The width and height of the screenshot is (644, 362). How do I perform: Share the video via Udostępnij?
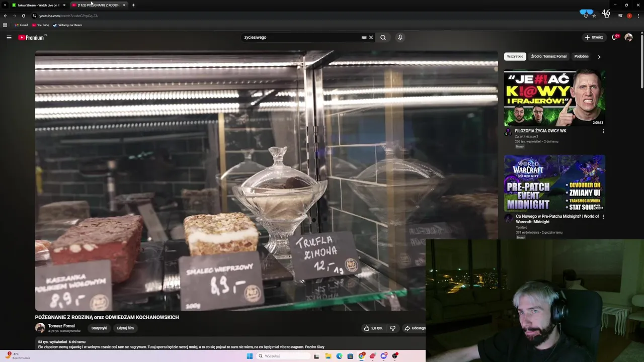pyautogui.click(x=415, y=328)
